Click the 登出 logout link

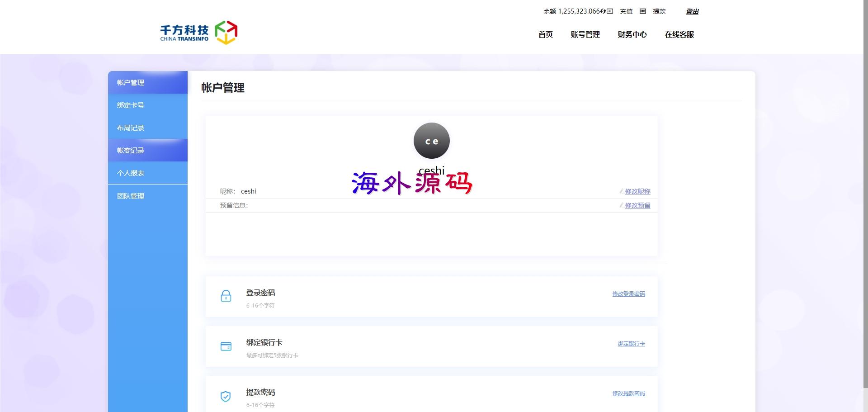click(x=692, y=11)
